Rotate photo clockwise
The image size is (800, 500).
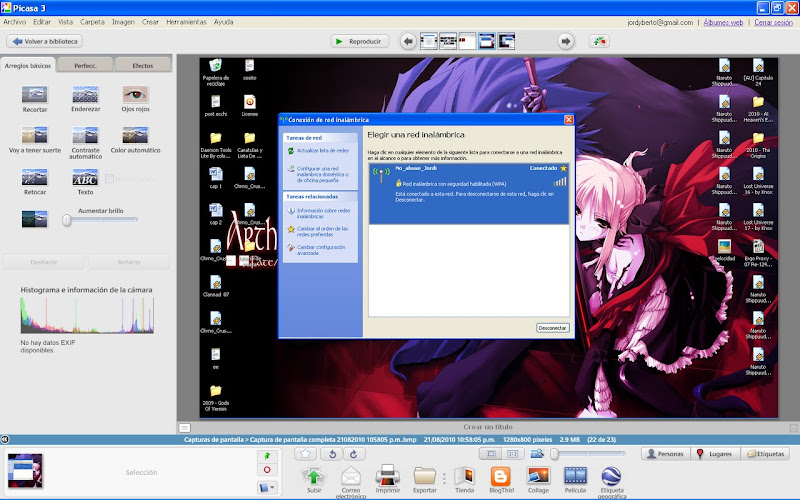click(353, 454)
